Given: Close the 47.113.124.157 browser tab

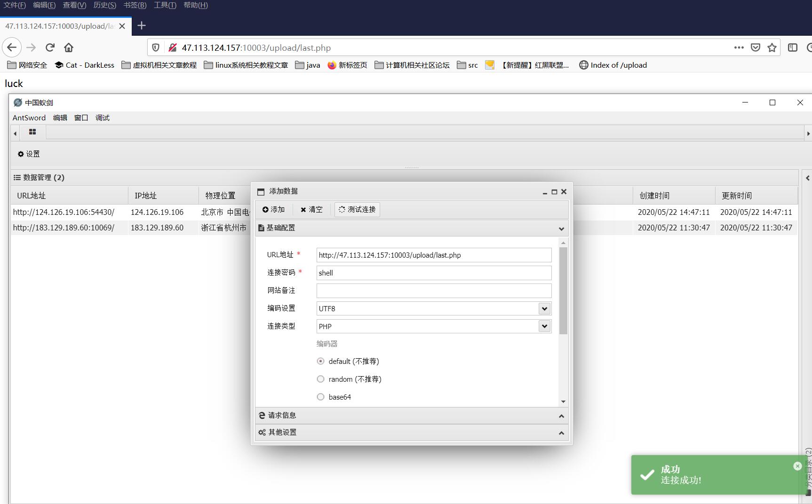Looking at the screenshot, I should [122, 26].
